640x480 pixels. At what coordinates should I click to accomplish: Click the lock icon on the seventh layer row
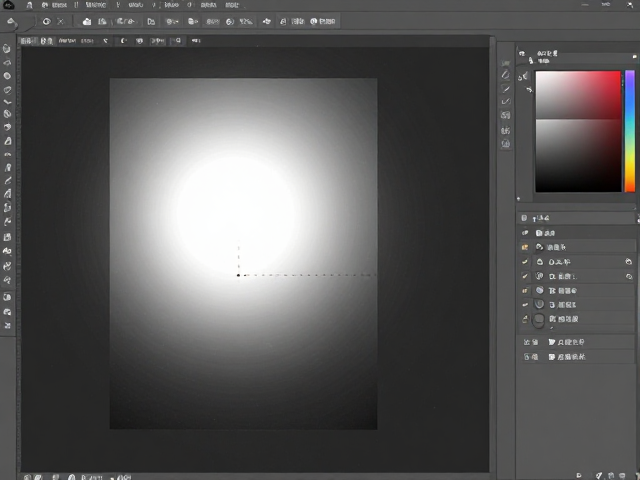click(x=525, y=319)
